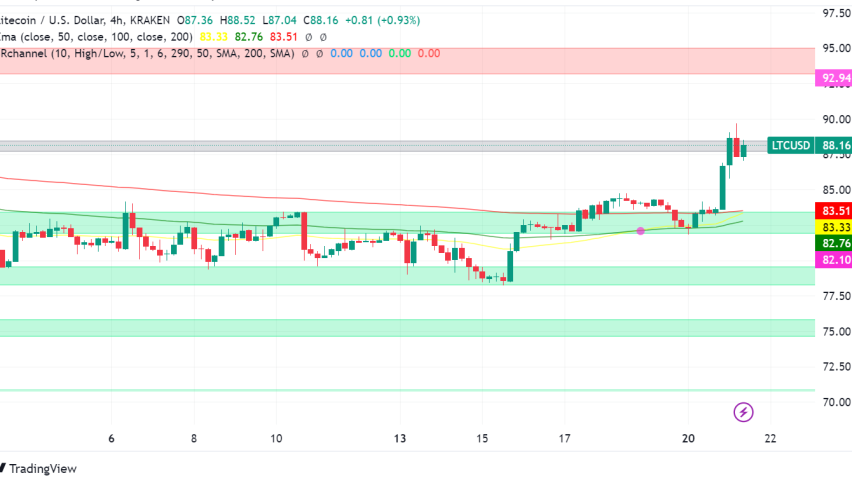Click the pink dot marker on chart

641,231
